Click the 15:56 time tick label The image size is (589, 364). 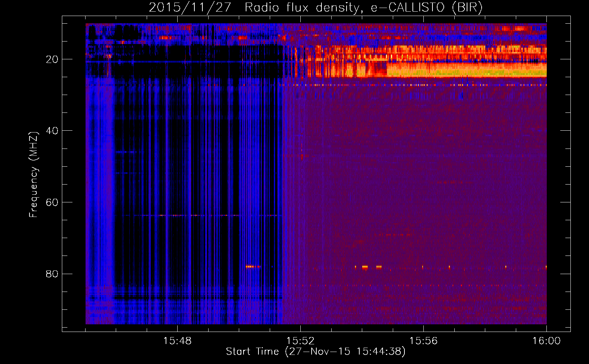click(423, 341)
